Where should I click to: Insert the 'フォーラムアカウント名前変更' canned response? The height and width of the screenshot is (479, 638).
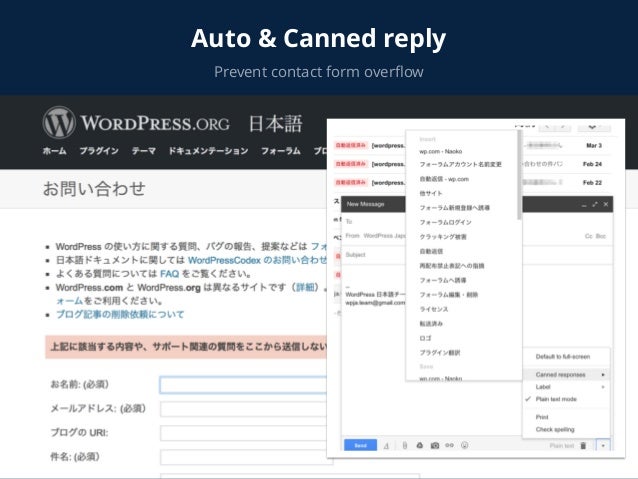(x=460, y=164)
